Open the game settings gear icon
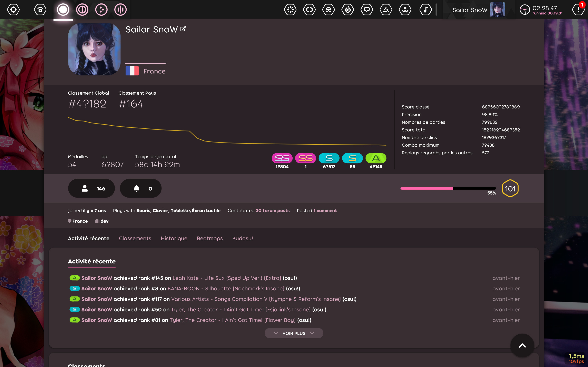Viewport: 588px width, 367px height. click(x=13, y=10)
